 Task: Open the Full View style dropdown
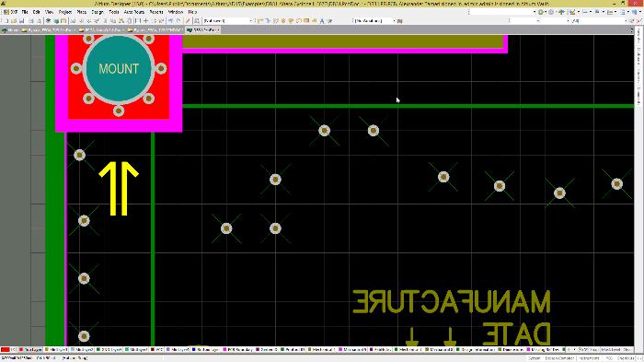228,21
